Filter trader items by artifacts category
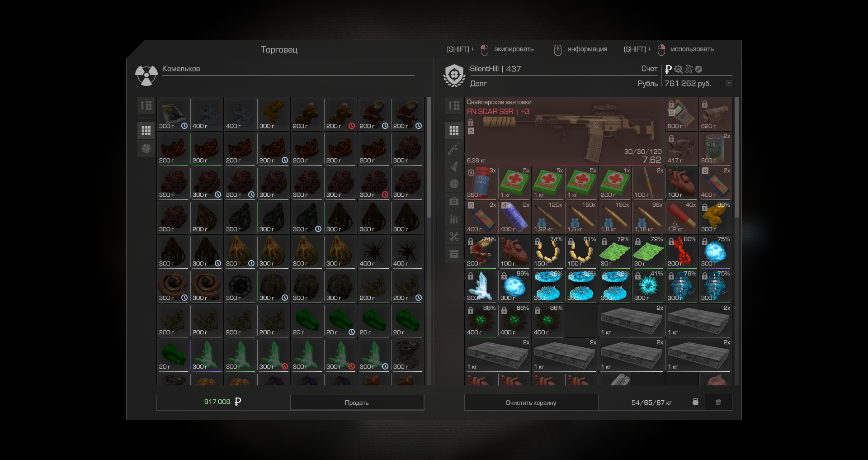The image size is (868, 460). click(146, 148)
